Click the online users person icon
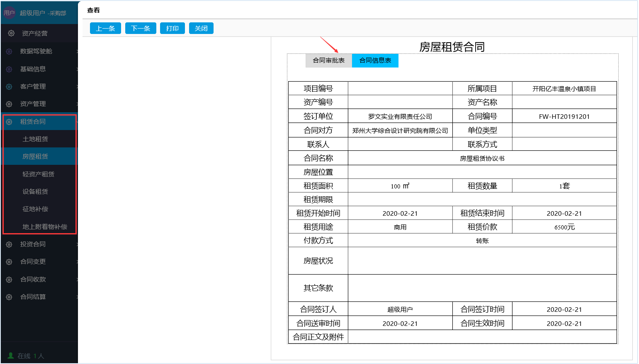 11,356
